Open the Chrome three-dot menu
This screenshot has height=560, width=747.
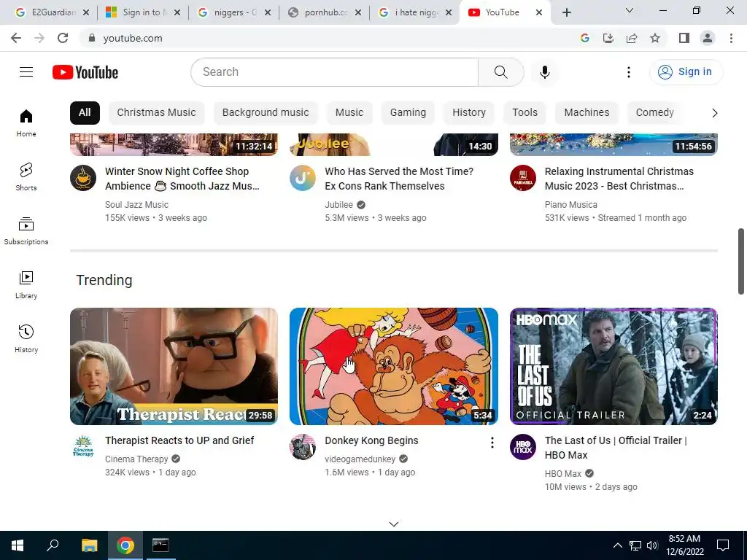coord(731,38)
